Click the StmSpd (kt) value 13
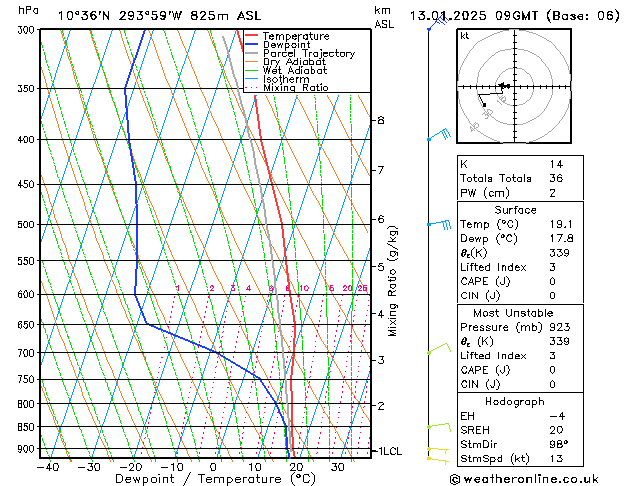Screen dimensions: 629x486 [556, 459]
